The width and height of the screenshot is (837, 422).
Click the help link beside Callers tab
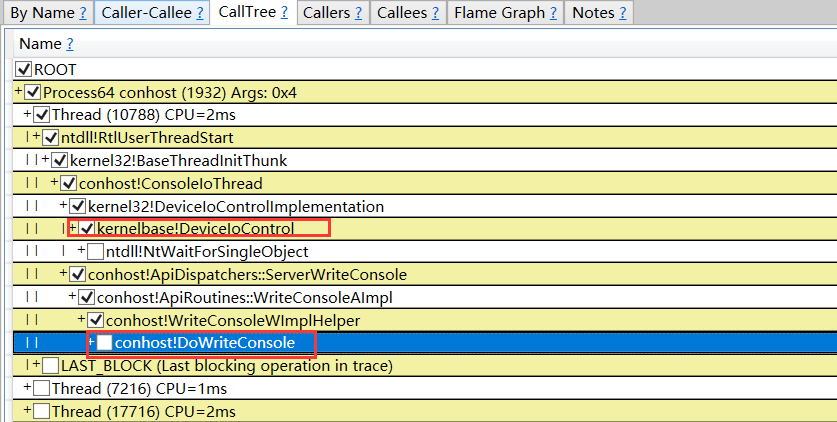(x=357, y=13)
